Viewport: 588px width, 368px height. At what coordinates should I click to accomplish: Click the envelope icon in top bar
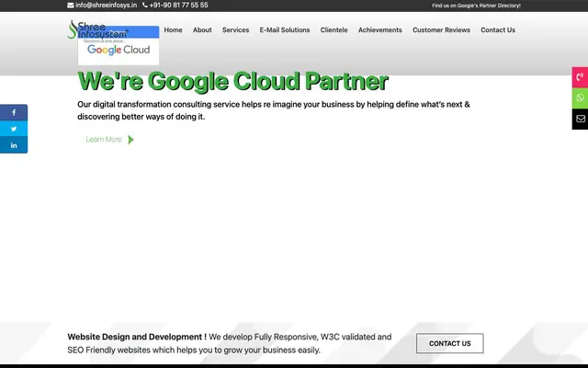point(71,6)
